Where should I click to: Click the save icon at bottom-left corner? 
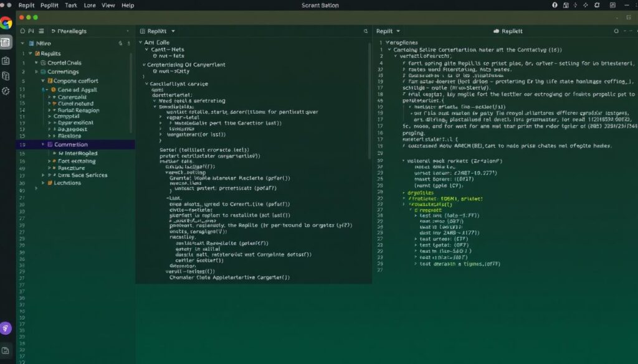[x=6, y=351]
